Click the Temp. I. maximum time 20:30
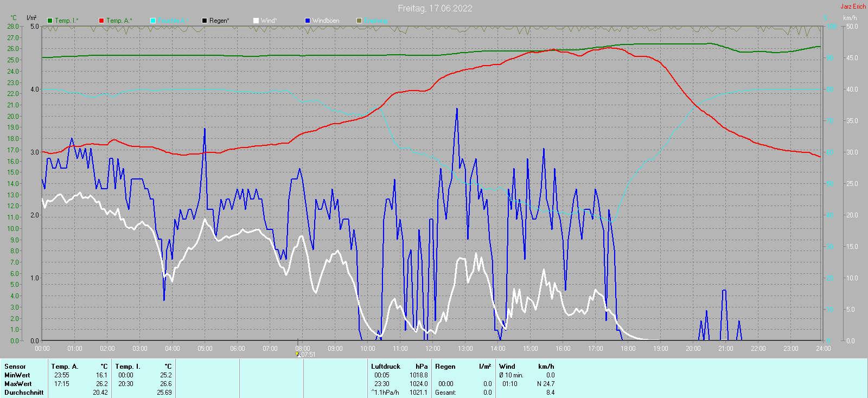This screenshot has width=868, height=398. tap(126, 384)
